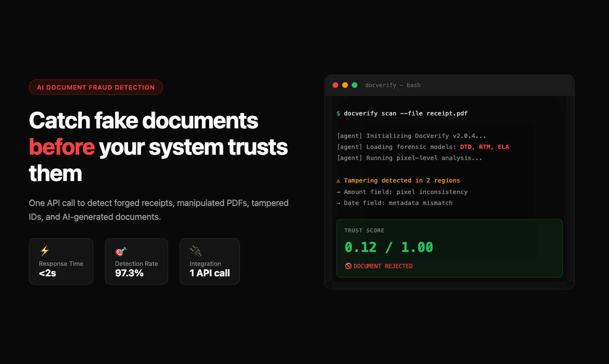Expand the tampering detection details section
The width and height of the screenshot is (609, 364).
(x=403, y=180)
